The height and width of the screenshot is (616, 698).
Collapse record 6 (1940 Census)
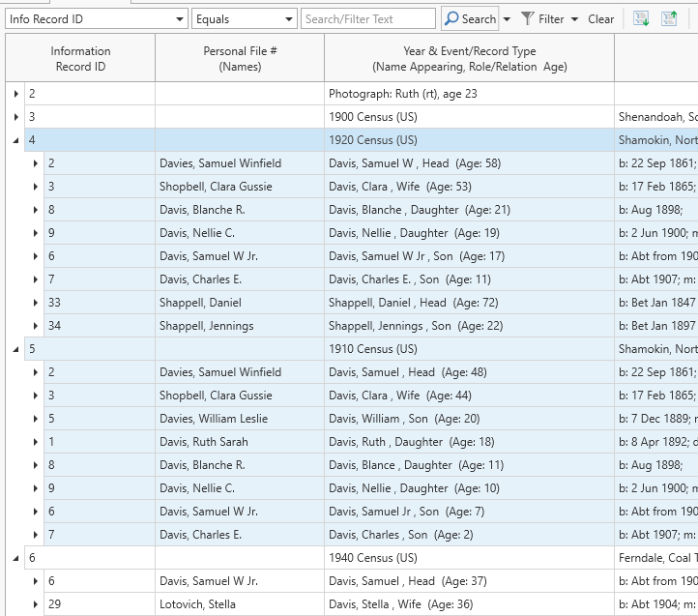15,558
